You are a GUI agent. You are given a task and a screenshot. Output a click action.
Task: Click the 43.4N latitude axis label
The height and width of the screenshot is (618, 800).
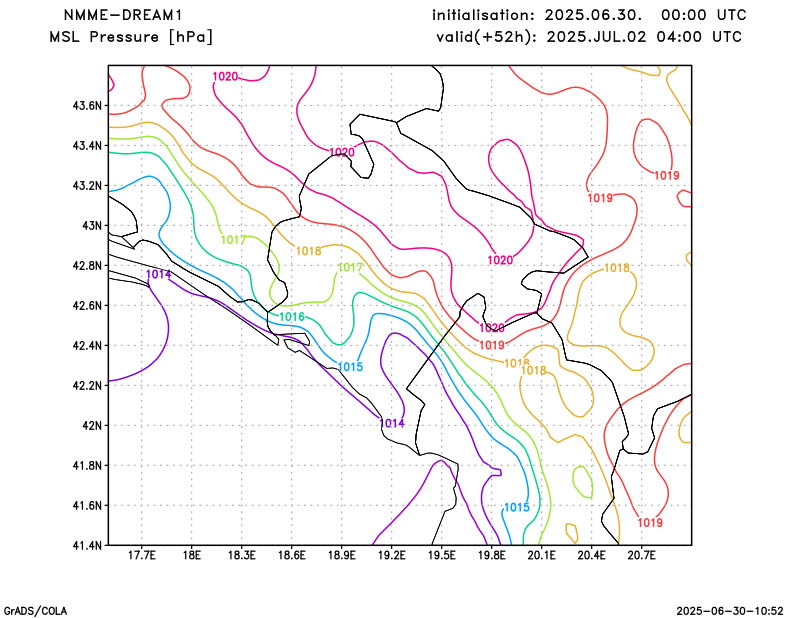pos(87,146)
